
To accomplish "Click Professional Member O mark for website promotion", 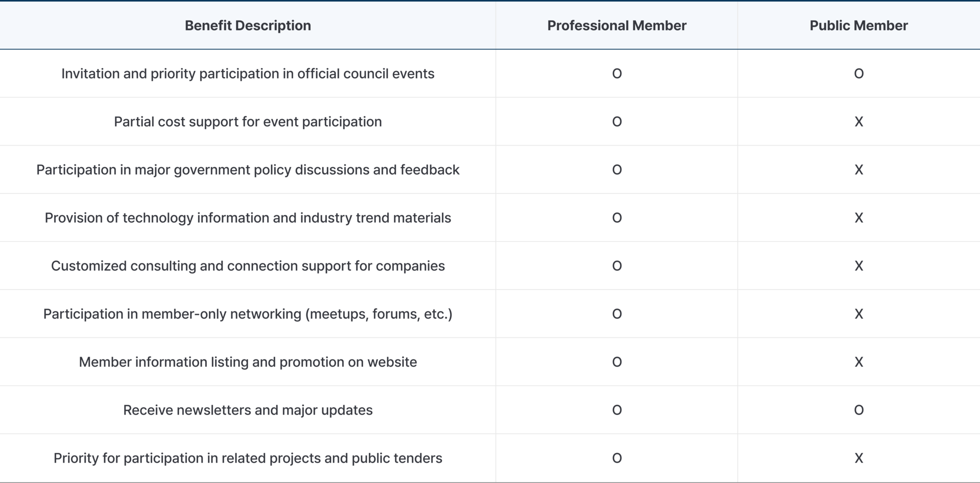I will tap(616, 361).
